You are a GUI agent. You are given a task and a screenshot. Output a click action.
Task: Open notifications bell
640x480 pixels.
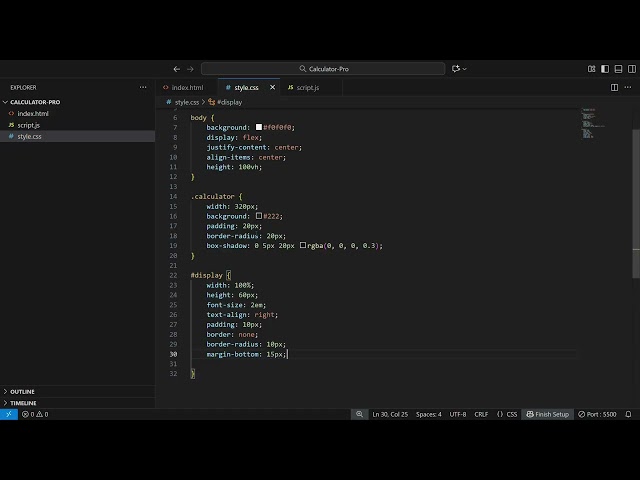pos(628,414)
